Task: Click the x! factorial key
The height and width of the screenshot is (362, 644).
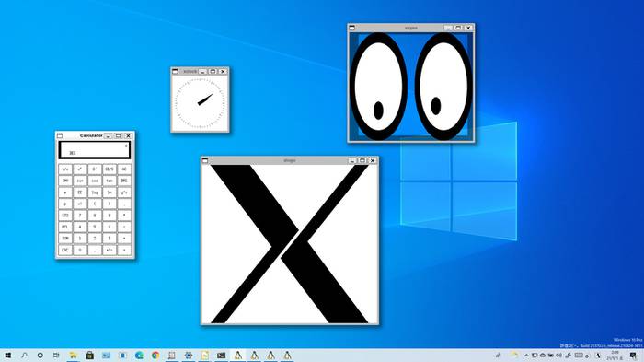Action: (x=80, y=204)
